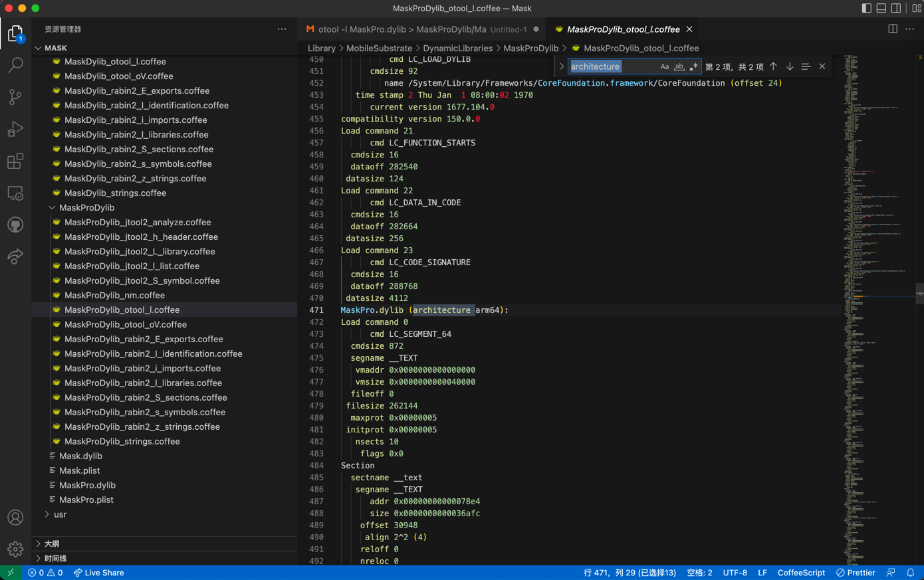This screenshot has height=580, width=924.
Task: Toggle the secondary side bar layout icon
Action: click(896, 9)
